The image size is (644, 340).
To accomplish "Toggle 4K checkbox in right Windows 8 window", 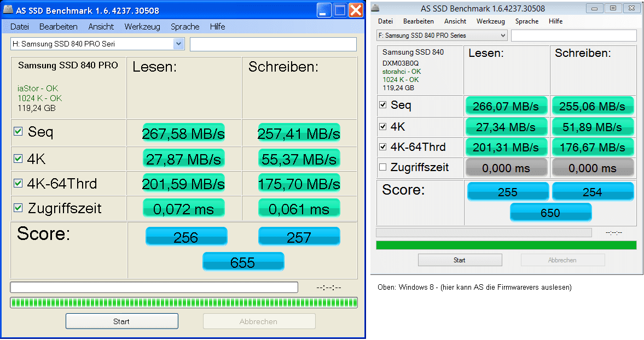I will pyautogui.click(x=383, y=126).
